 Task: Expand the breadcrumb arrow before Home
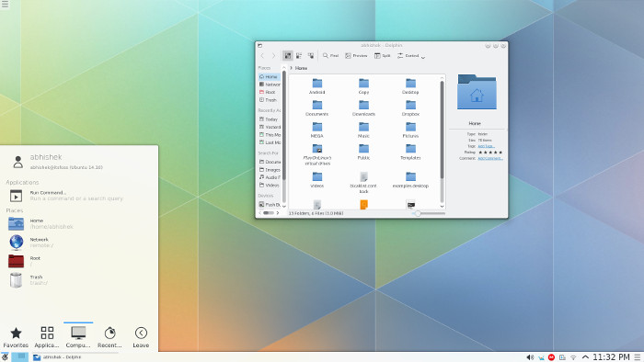click(292, 68)
